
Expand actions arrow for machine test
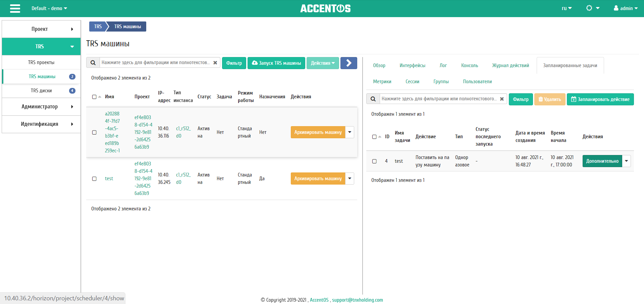[350, 179]
